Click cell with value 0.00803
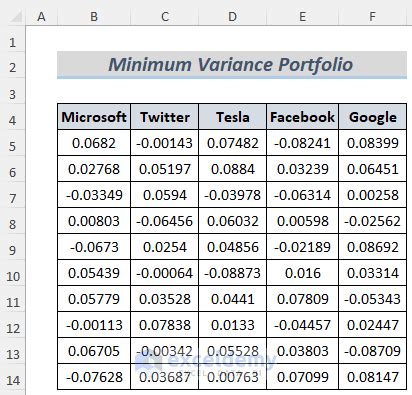 tap(94, 221)
